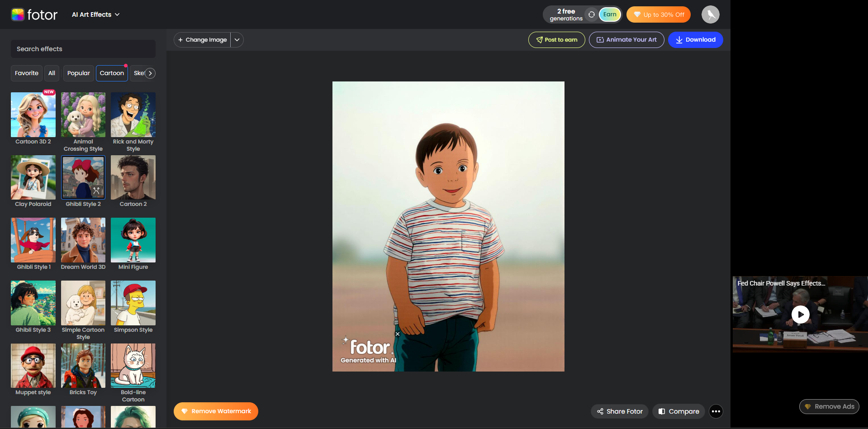Click the Download icon

tap(678, 40)
